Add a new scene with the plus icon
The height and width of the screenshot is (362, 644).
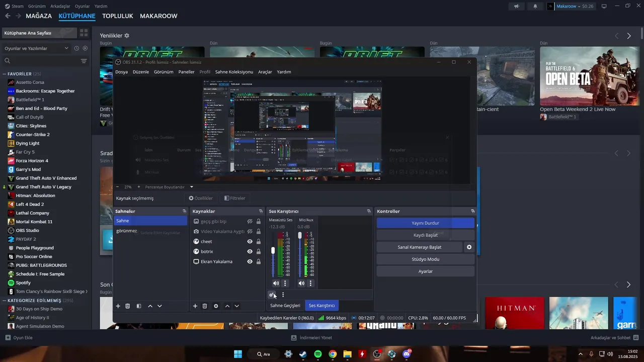(x=118, y=306)
